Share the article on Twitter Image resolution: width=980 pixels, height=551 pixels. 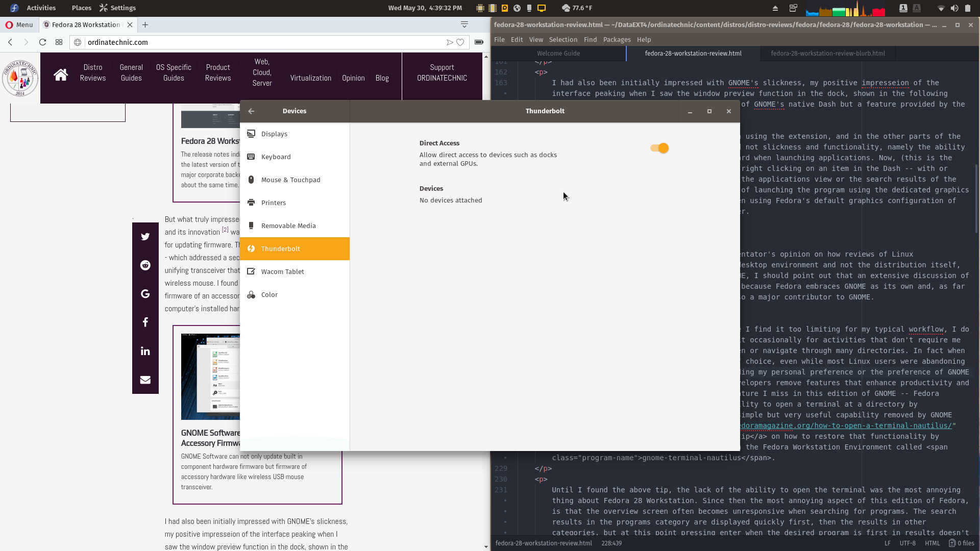point(145,237)
